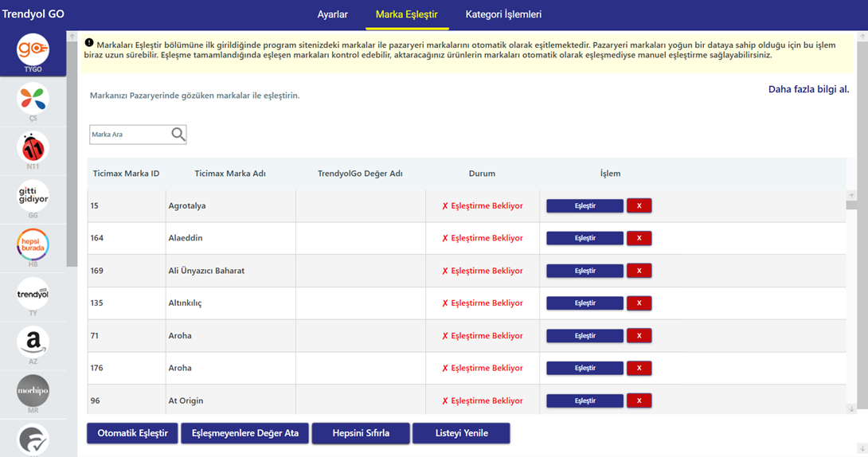
Task: Click Eşleştir for Altınkılıç
Action: click(x=585, y=303)
